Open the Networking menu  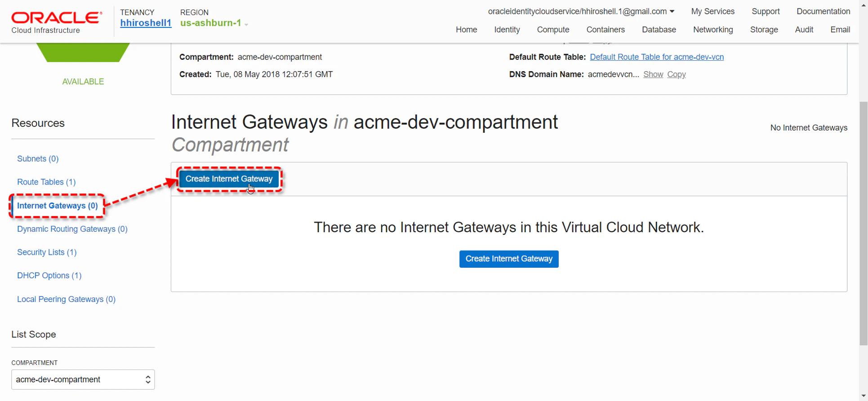pyautogui.click(x=713, y=30)
